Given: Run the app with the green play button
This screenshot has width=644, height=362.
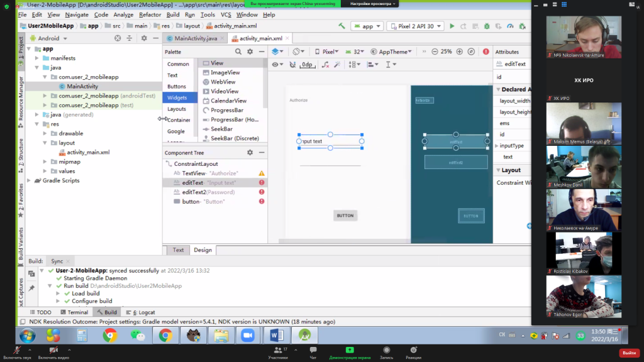Looking at the screenshot, I should point(452,26).
